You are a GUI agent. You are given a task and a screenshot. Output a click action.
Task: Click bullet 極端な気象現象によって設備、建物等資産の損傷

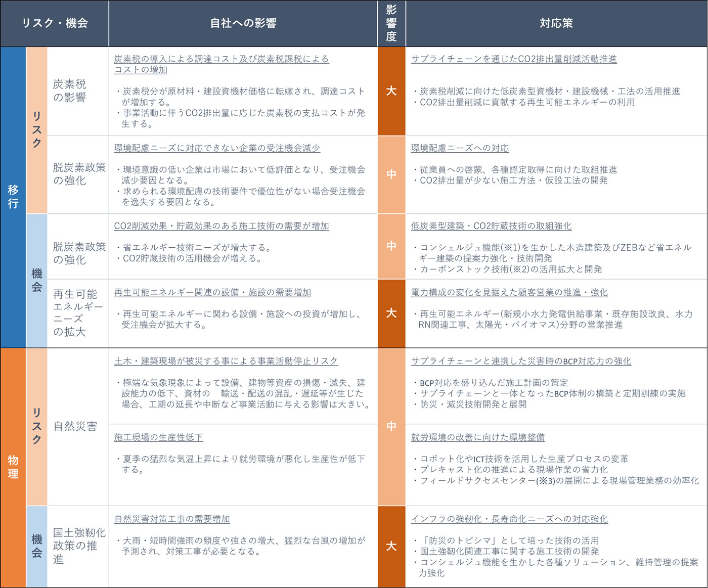(x=242, y=394)
